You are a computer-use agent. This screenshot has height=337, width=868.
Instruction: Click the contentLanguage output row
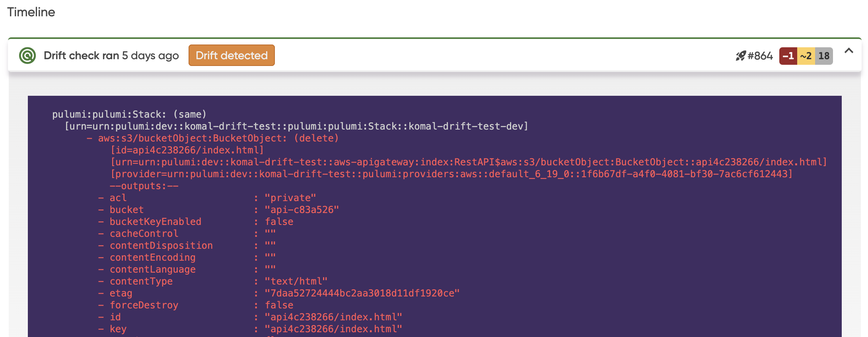[x=187, y=269]
